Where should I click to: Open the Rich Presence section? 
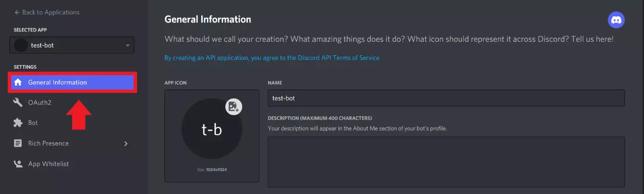point(48,143)
